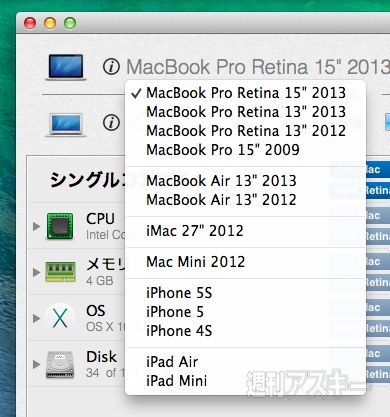Open the MacBook Pro Retina 15" 2013 title dropdown
The width and height of the screenshot is (390, 417).
click(258, 67)
